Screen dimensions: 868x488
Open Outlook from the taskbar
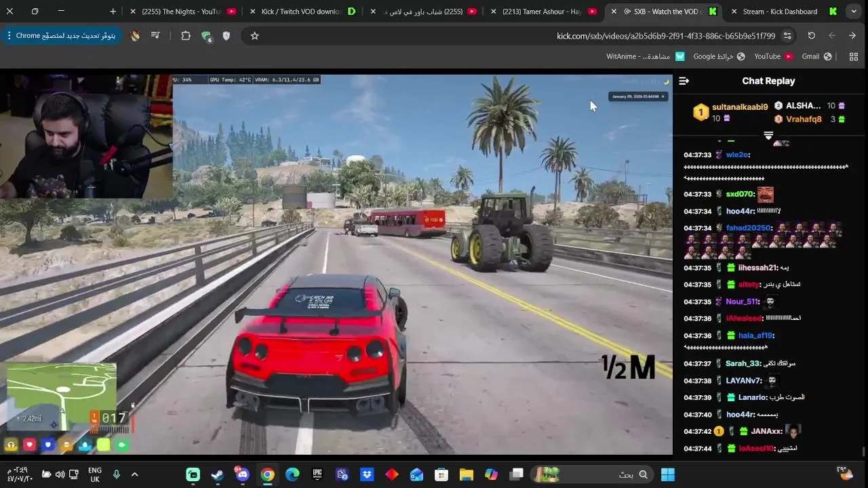pyautogui.click(x=416, y=474)
